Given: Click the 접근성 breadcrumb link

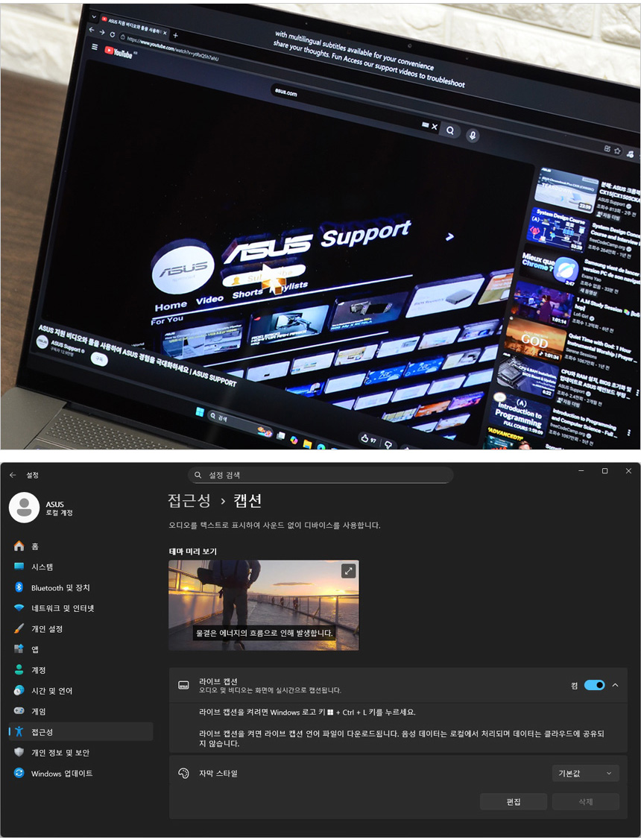Looking at the screenshot, I should (x=189, y=501).
